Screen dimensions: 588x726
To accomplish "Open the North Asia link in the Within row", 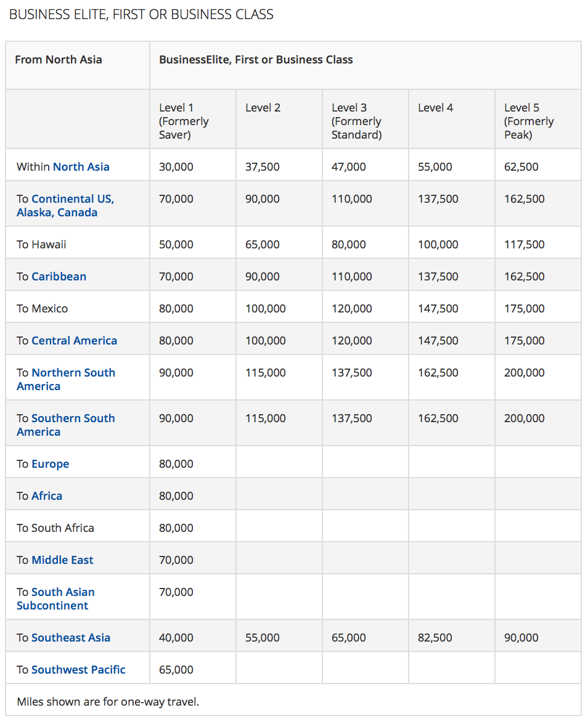I will pos(81,167).
